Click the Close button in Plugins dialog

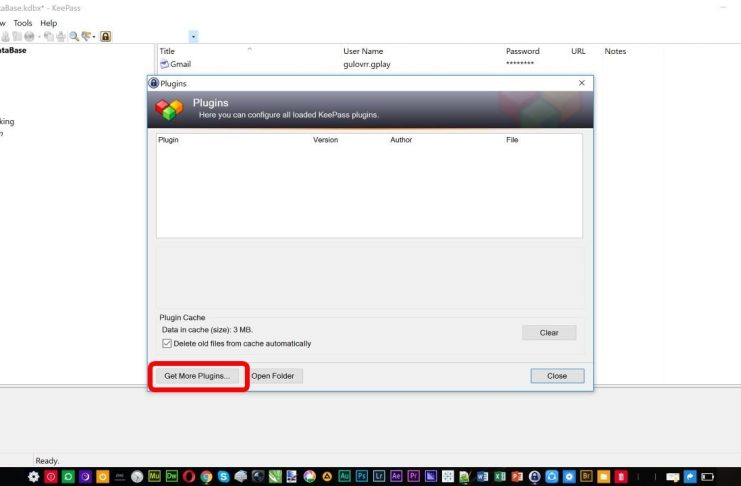pyautogui.click(x=557, y=376)
